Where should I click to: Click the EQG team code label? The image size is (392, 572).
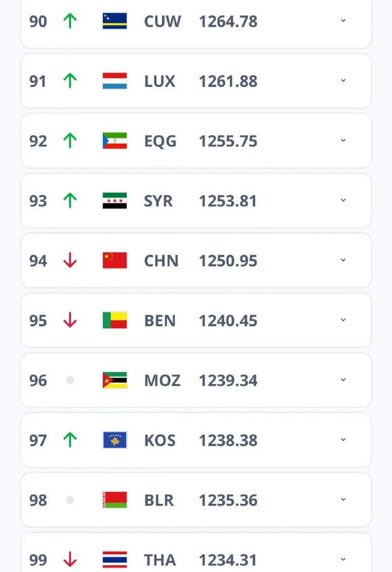[x=160, y=141]
